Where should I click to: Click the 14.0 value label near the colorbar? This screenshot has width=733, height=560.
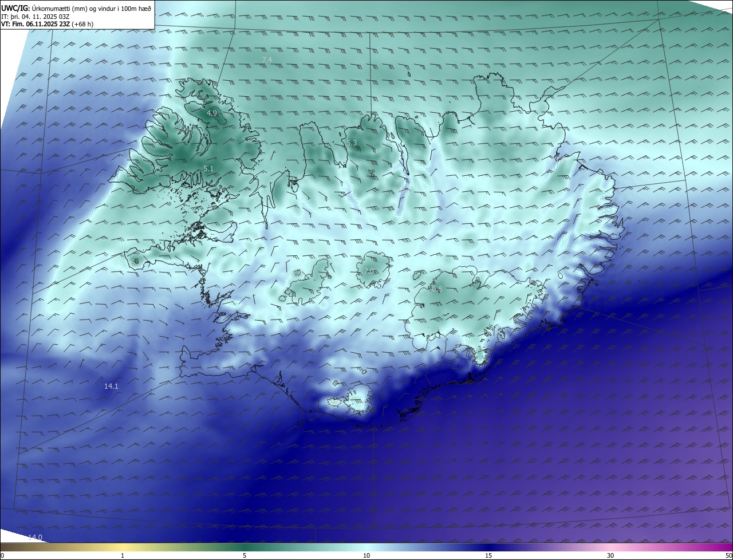(x=35, y=537)
